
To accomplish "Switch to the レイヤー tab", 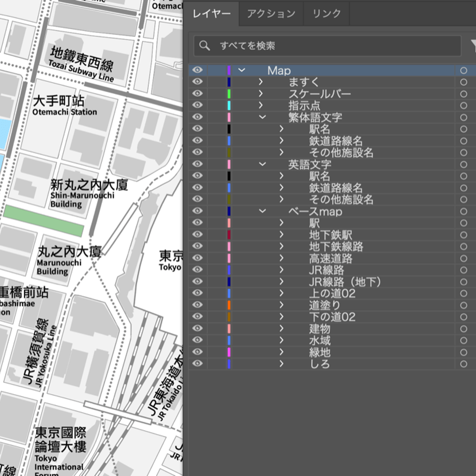I will pyautogui.click(x=212, y=13).
